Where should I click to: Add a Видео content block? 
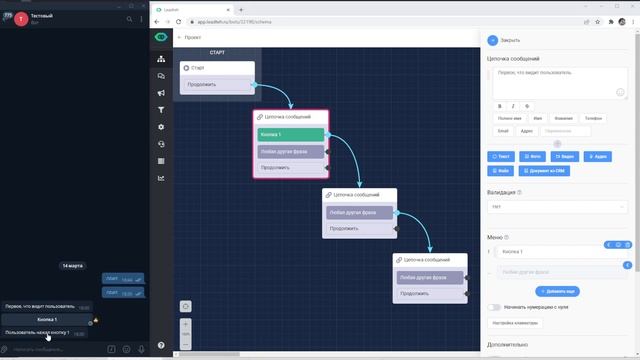tap(565, 157)
